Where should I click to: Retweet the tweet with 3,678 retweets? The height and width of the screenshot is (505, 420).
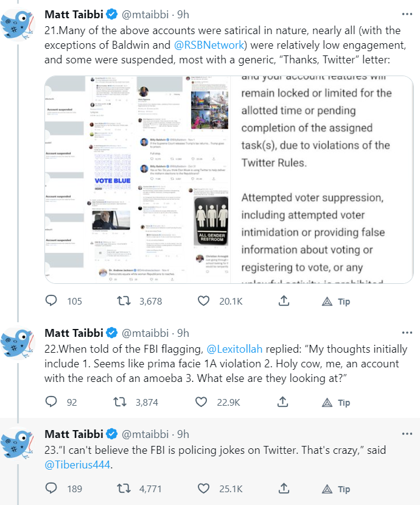pos(122,301)
